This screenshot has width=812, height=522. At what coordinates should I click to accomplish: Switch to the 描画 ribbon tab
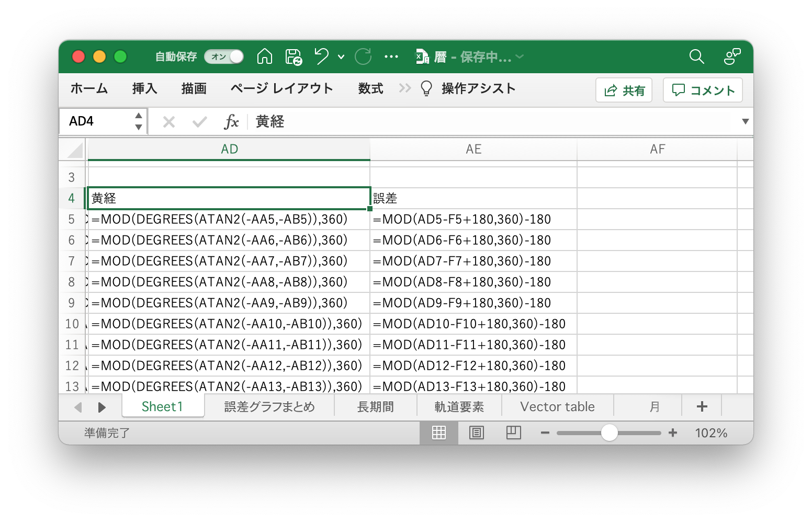[194, 88]
